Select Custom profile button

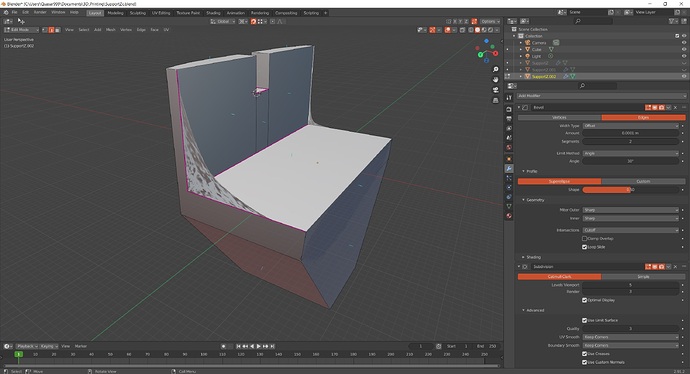pyautogui.click(x=643, y=181)
